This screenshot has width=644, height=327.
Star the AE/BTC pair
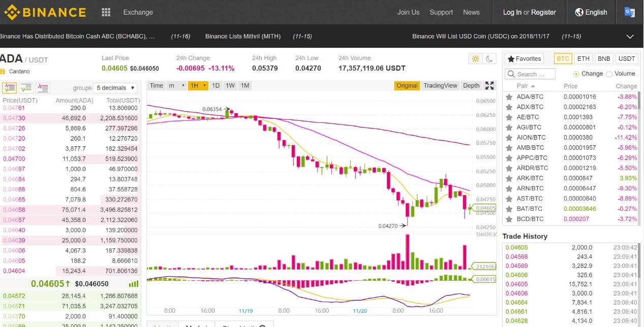pyautogui.click(x=509, y=117)
